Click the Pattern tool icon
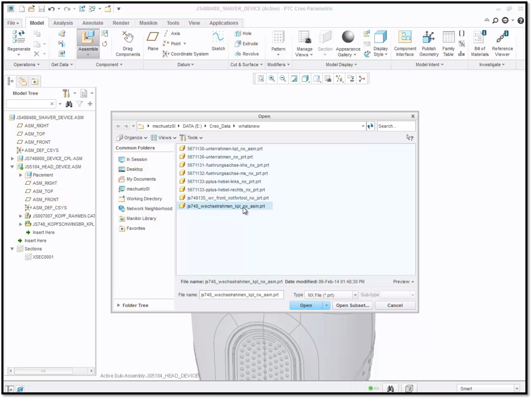Screen dimensions: 532x399 point(278,37)
